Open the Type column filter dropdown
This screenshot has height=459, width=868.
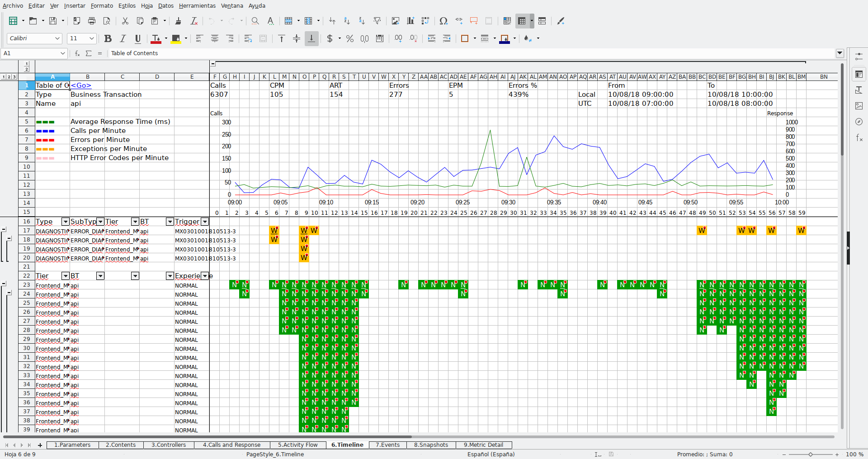66,222
